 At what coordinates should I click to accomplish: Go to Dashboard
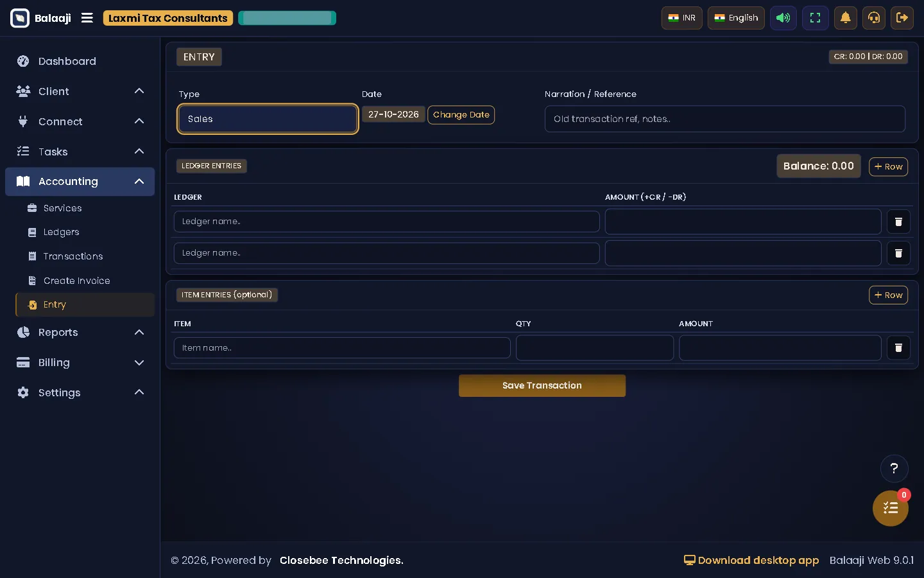(x=80, y=61)
